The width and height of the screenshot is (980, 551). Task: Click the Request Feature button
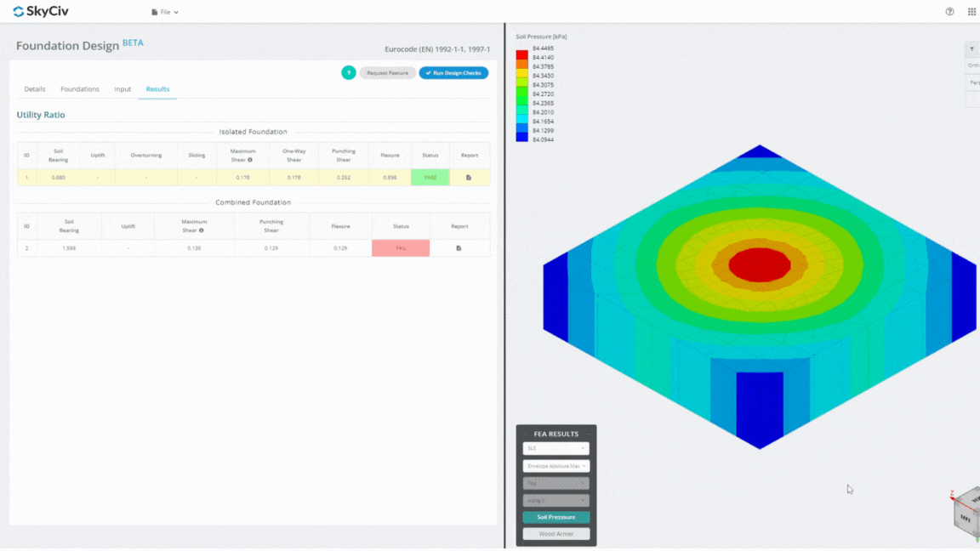(x=388, y=73)
